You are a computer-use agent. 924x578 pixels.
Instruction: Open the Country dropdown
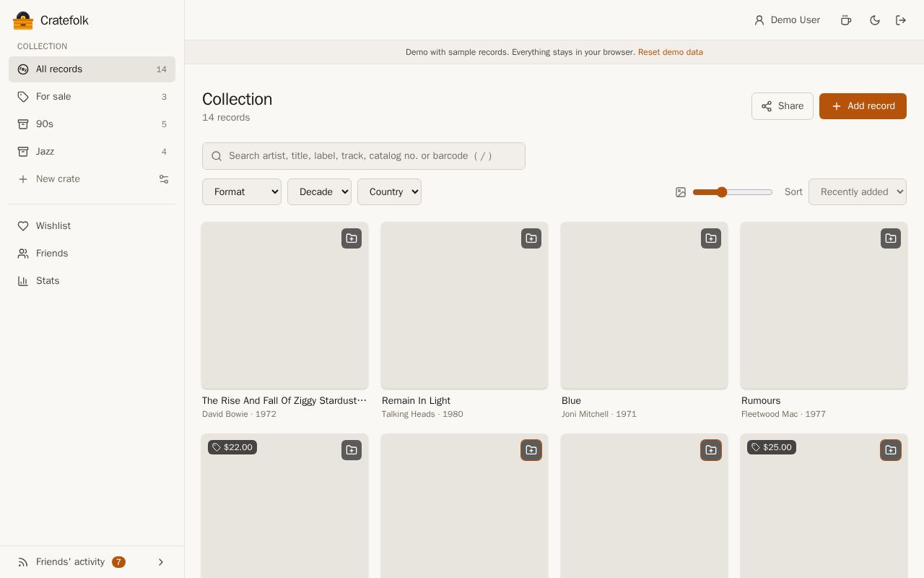point(389,192)
